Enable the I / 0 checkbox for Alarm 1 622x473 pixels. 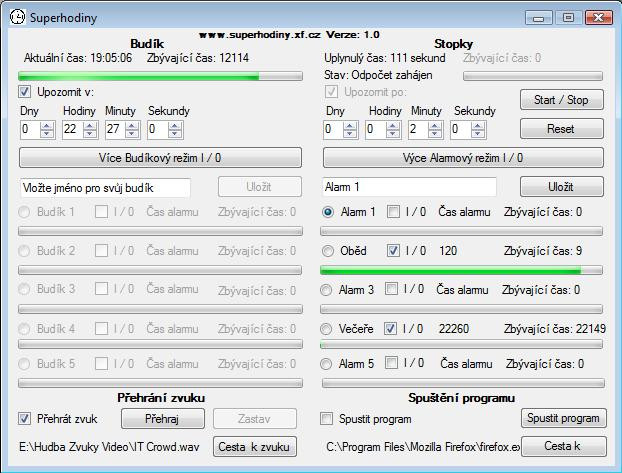pos(393,212)
